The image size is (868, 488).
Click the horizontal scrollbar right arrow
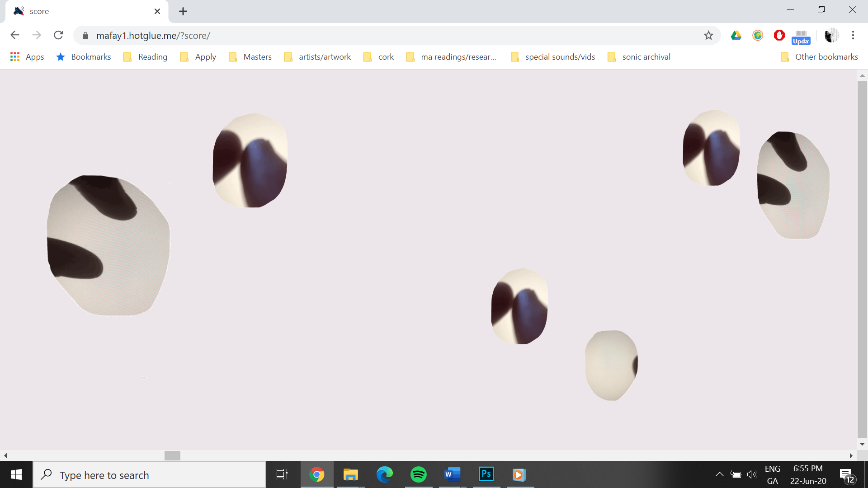coord(851,455)
